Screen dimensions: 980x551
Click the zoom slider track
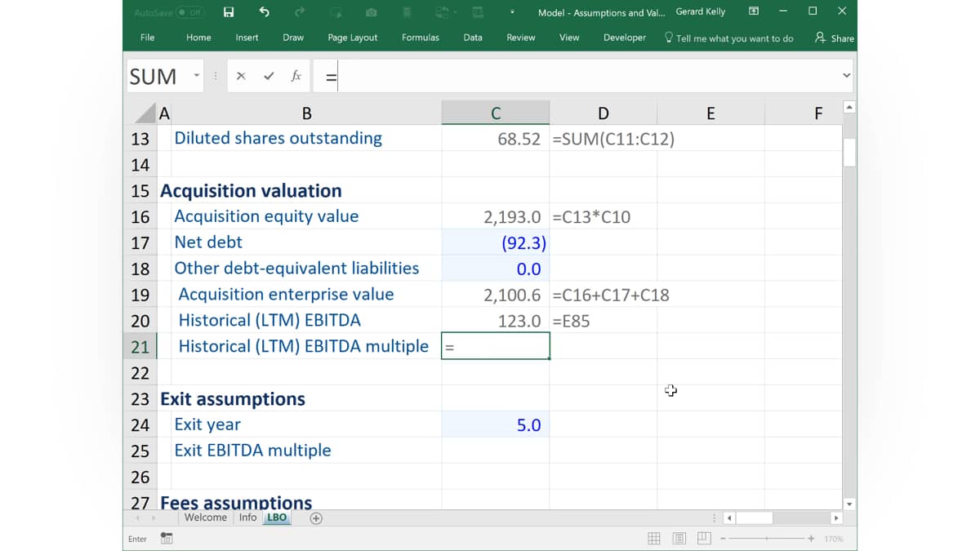tap(767, 539)
